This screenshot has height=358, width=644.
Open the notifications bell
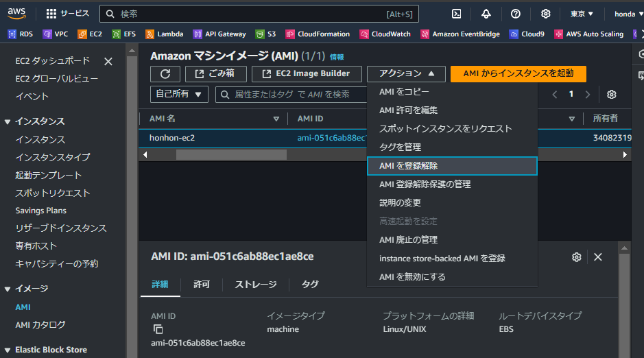(x=486, y=14)
